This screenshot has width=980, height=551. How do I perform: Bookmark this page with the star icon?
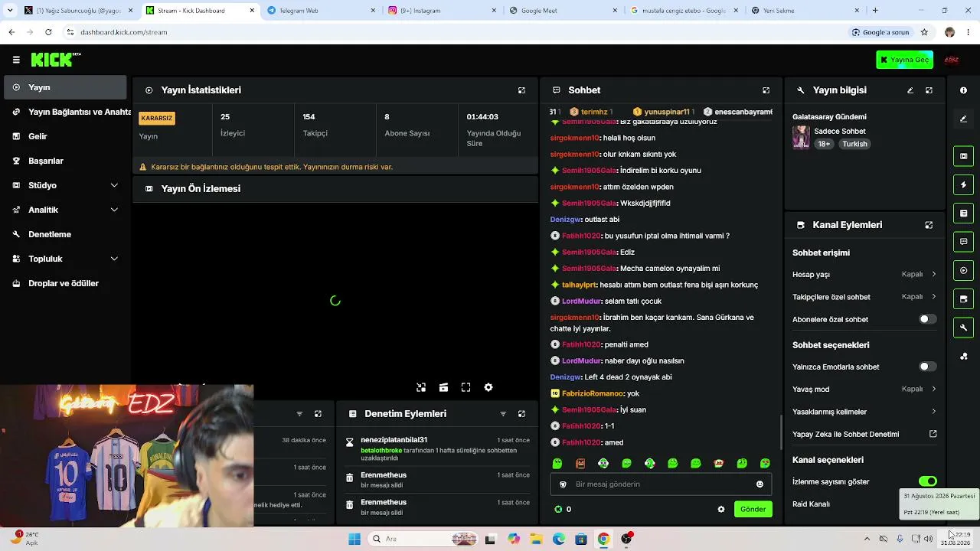tap(924, 32)
